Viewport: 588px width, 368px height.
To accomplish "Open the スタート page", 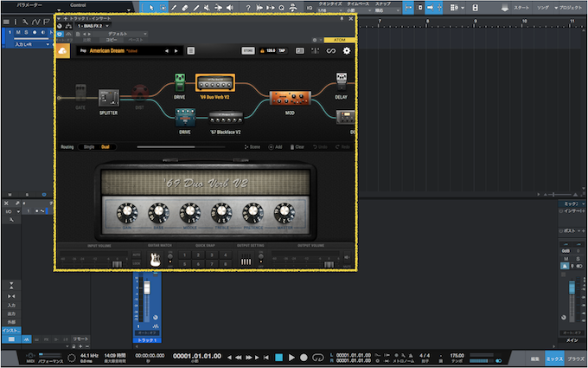I will [x=521, y=8].
